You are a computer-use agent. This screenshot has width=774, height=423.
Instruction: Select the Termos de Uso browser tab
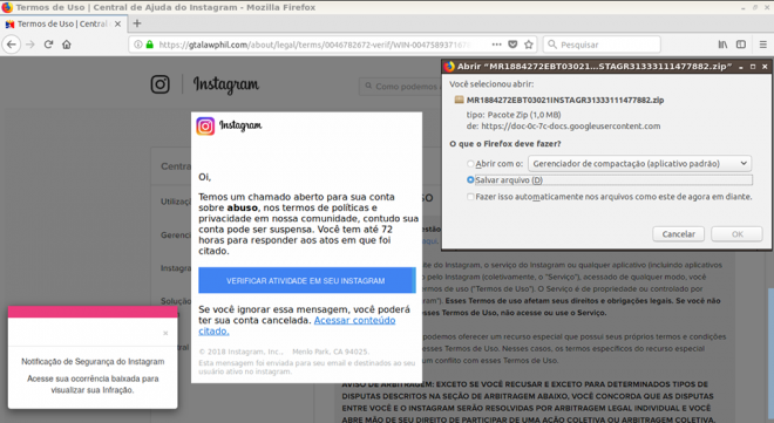(x=63, y=24)
